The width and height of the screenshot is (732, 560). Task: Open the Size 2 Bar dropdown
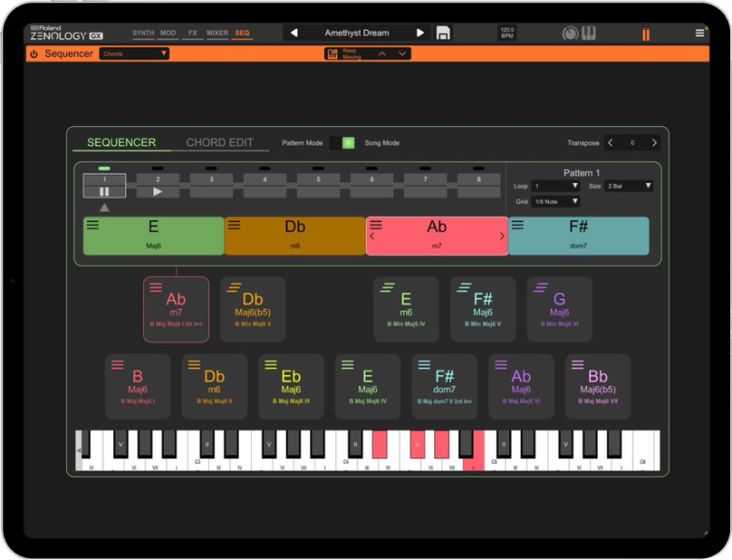click(x=628, y=186)
